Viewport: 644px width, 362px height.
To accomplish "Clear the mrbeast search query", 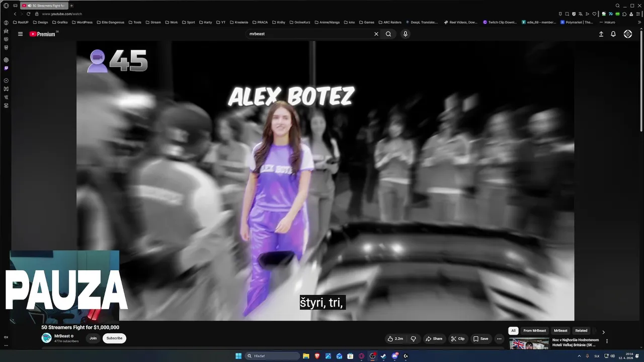I will 376,34.
